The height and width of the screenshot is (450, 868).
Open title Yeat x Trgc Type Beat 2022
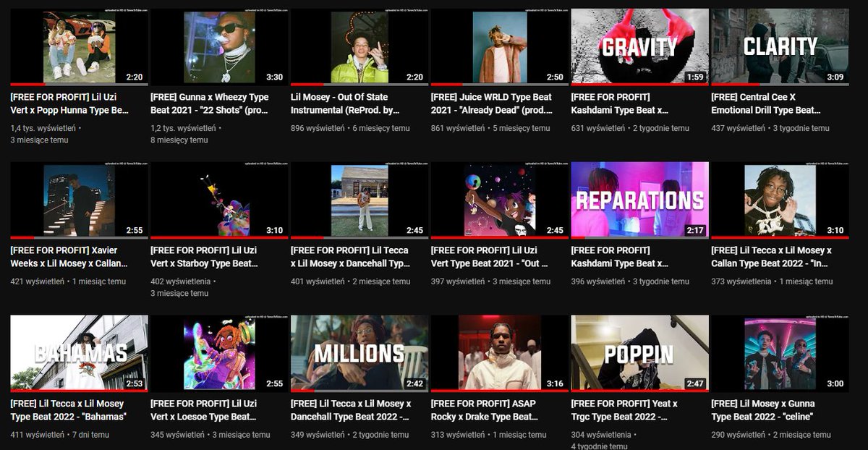tap(625, 410)
